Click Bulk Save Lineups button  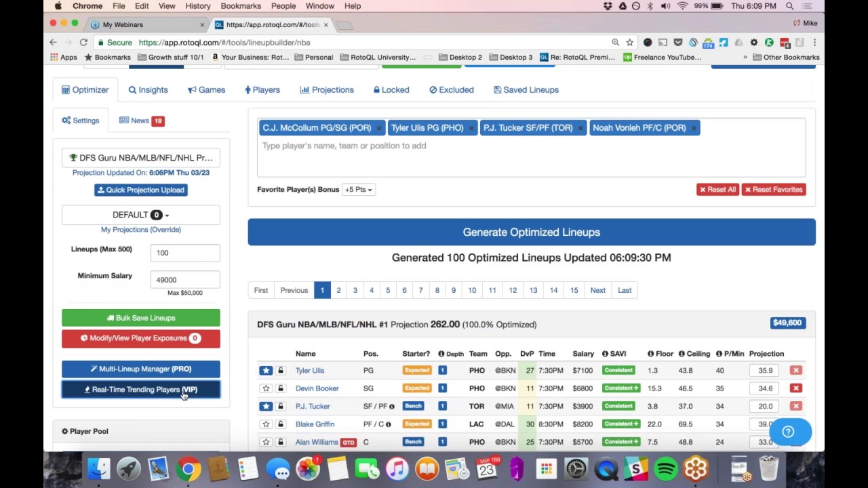pos(141,318)
